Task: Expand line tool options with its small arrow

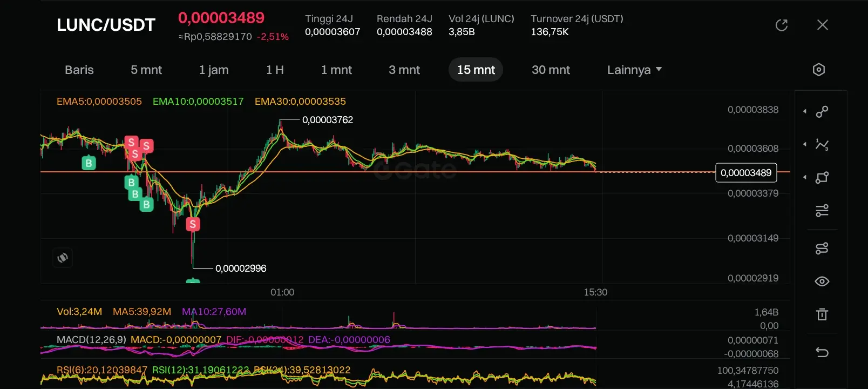Action: (x=805, y=112)
